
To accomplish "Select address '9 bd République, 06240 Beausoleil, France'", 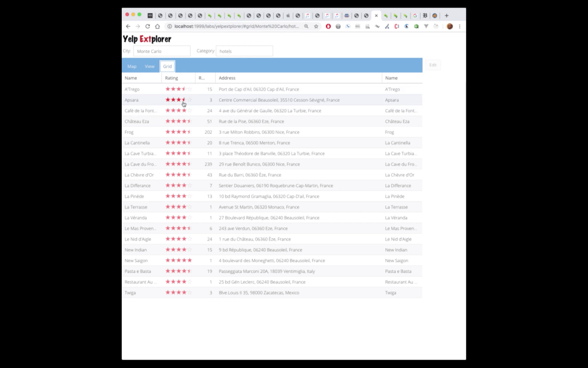I will (260, 250).
